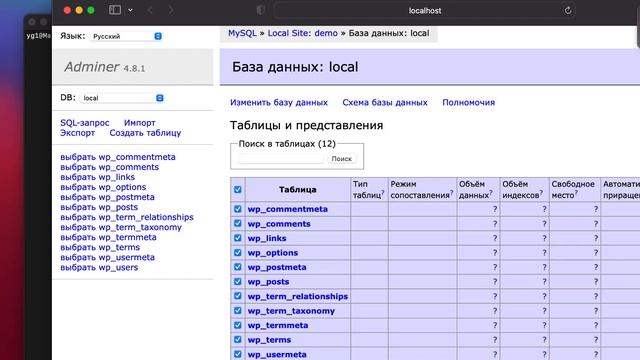This screenshot has height=360, width=640.
Task: Select выбрать wp_comments in sidebar
Action: tap(109, 167)
